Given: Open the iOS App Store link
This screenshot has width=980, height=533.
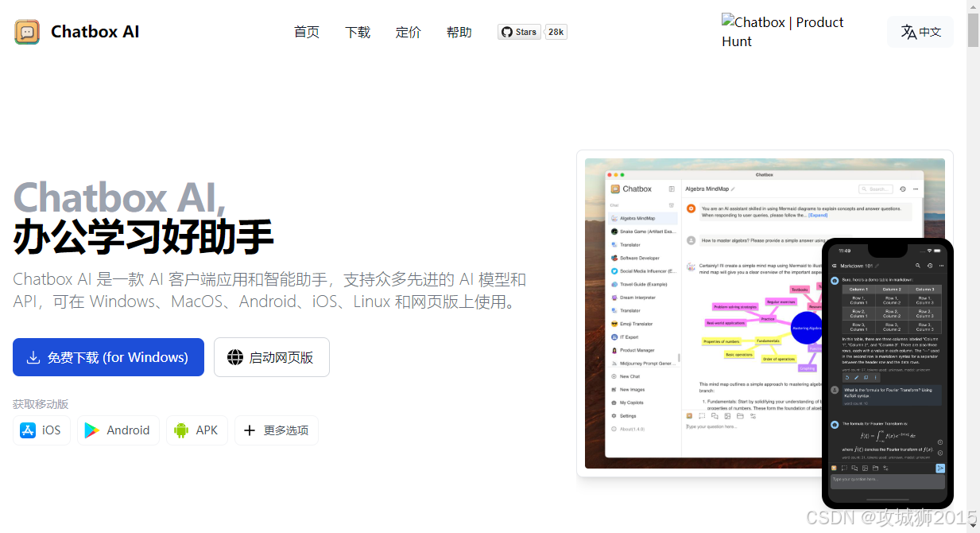Looking at the screenshot, I should (x=41, y=430).
